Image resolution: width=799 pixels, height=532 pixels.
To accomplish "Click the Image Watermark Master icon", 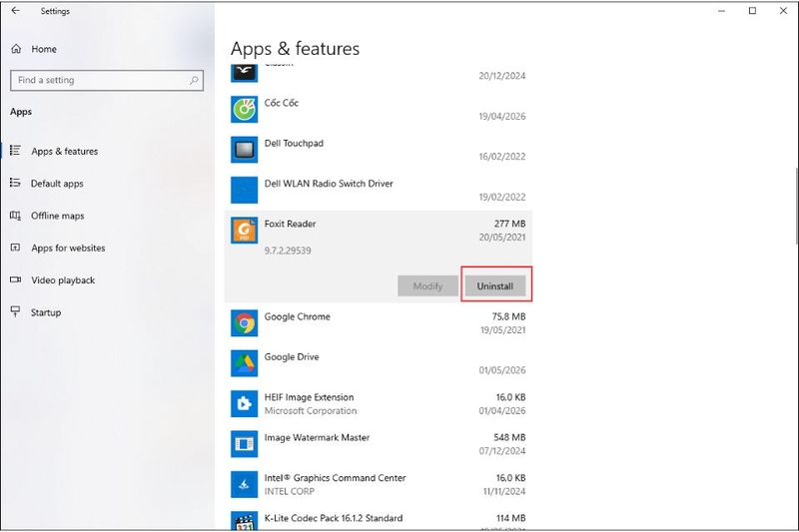I will [x=244, y=444].
